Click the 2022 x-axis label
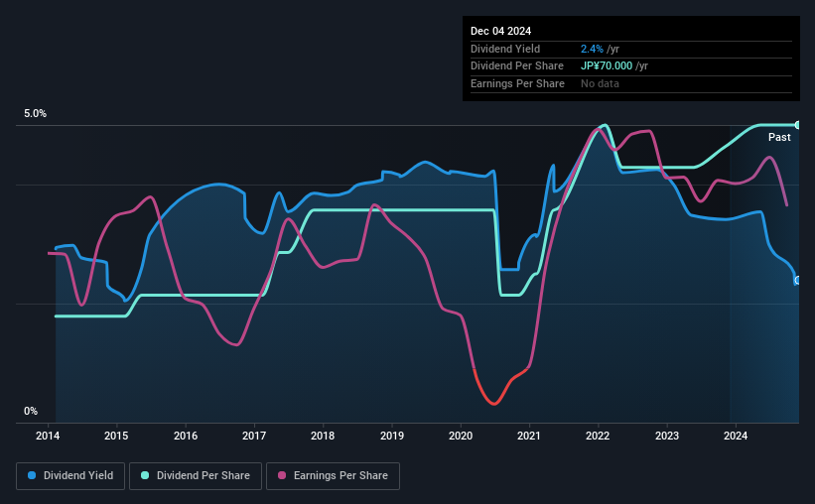Image resolution: width=815 pixels, height=504 pixels. pyautogui.click(x=598, y=436)
